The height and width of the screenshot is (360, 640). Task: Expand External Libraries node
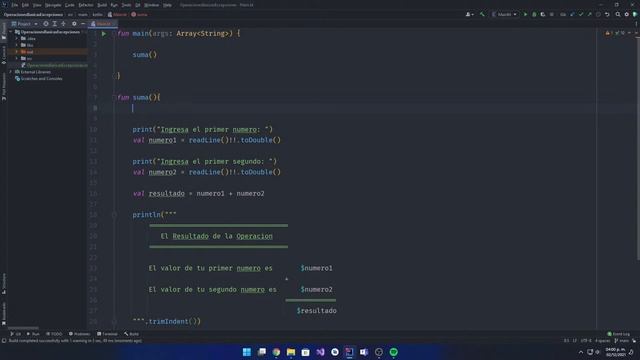[x=11, y=72]
